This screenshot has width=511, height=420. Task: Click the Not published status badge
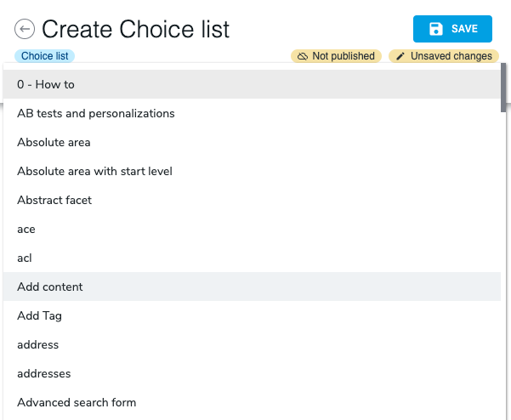coord(336,56)
